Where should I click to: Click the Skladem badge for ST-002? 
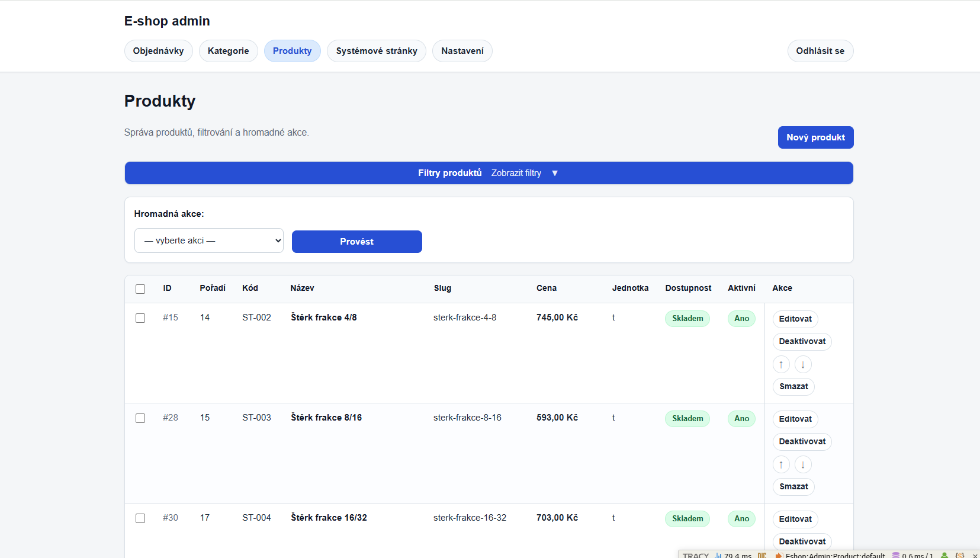[687, 318]
